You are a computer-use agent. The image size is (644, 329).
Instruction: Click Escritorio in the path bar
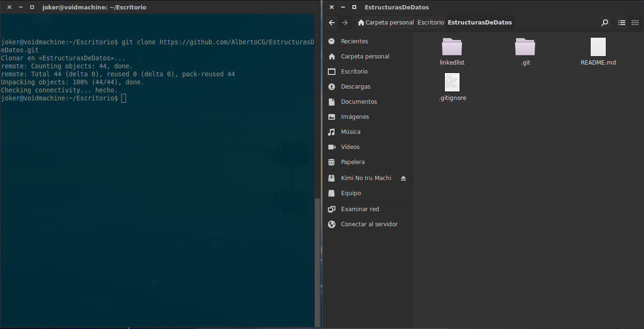pos(430,22)
